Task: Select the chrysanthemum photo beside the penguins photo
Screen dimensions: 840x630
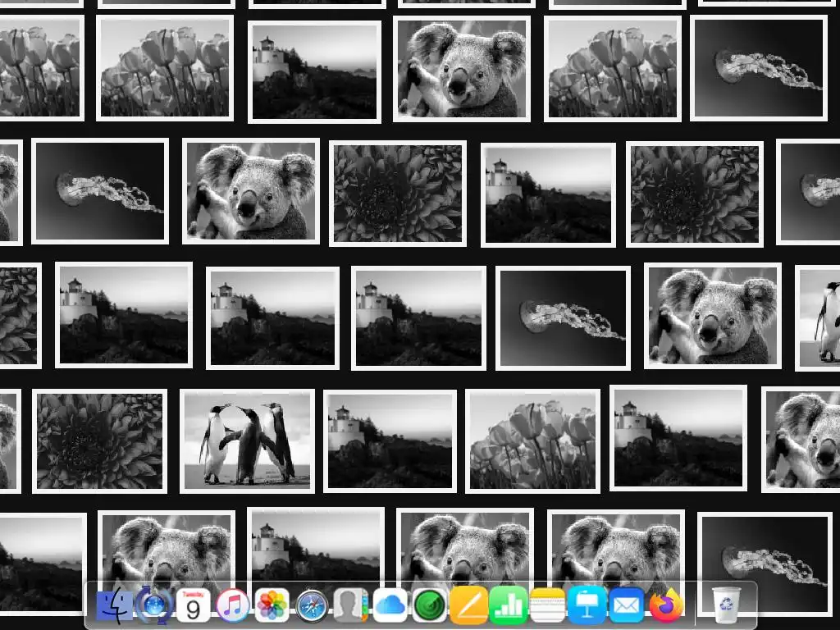Action: 99,441
